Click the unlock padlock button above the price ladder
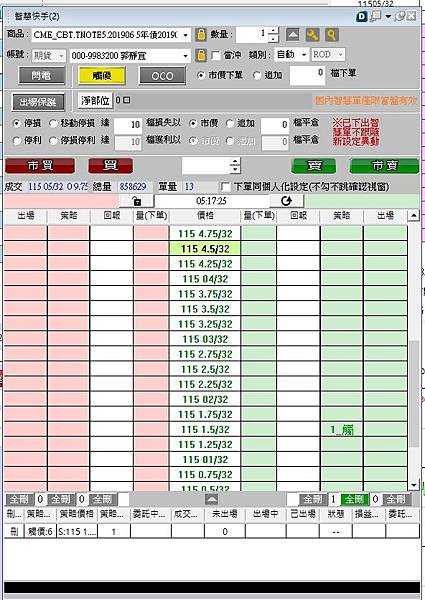 tap(137, 201)
